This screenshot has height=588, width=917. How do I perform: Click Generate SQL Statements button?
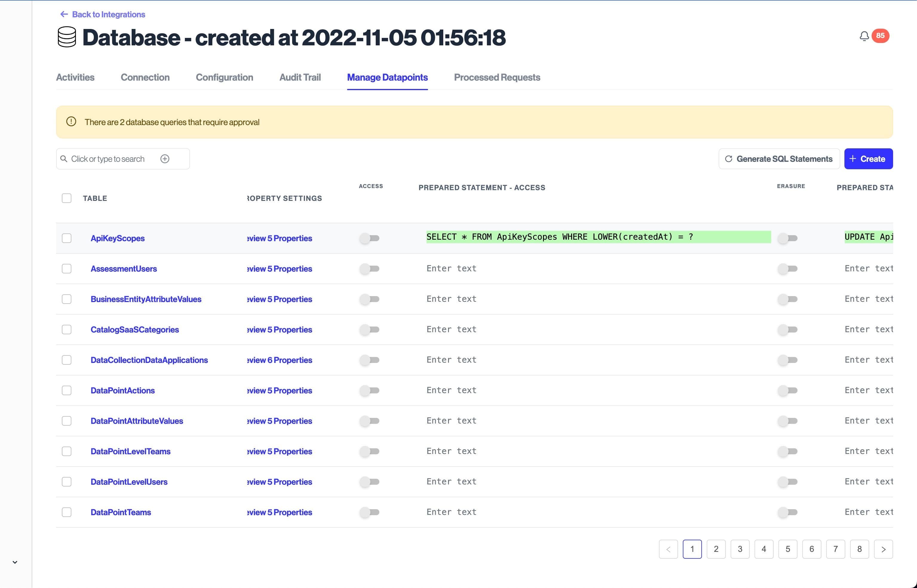point(779,159)
